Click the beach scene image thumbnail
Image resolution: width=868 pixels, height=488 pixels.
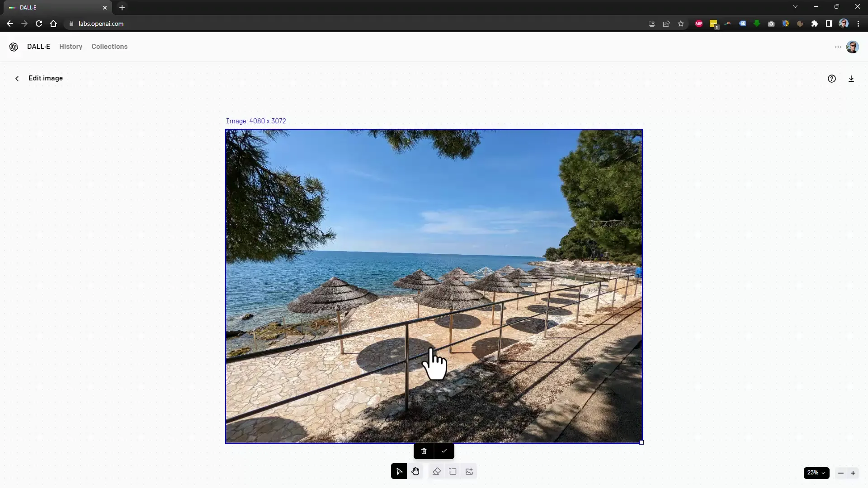point(434,286)
